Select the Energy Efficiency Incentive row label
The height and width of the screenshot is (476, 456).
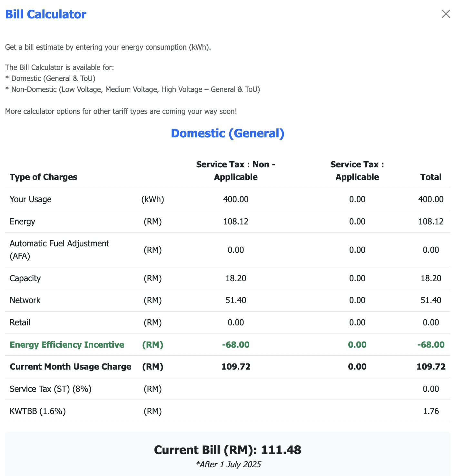67,345
